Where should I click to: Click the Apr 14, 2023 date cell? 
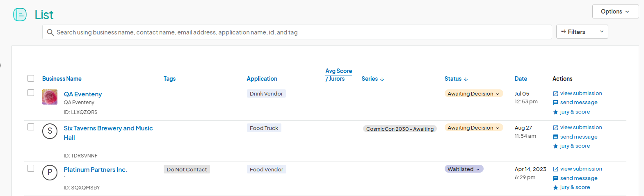click(530, 169)
